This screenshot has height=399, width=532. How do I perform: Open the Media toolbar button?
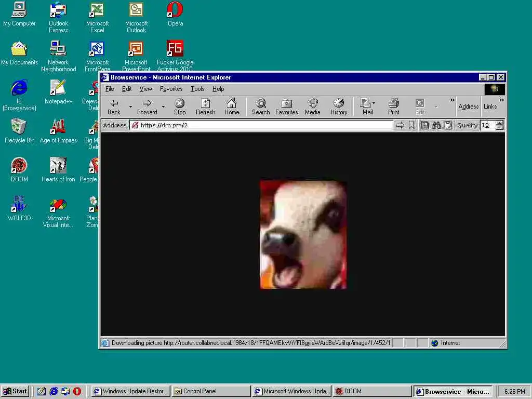coord(312,107)
